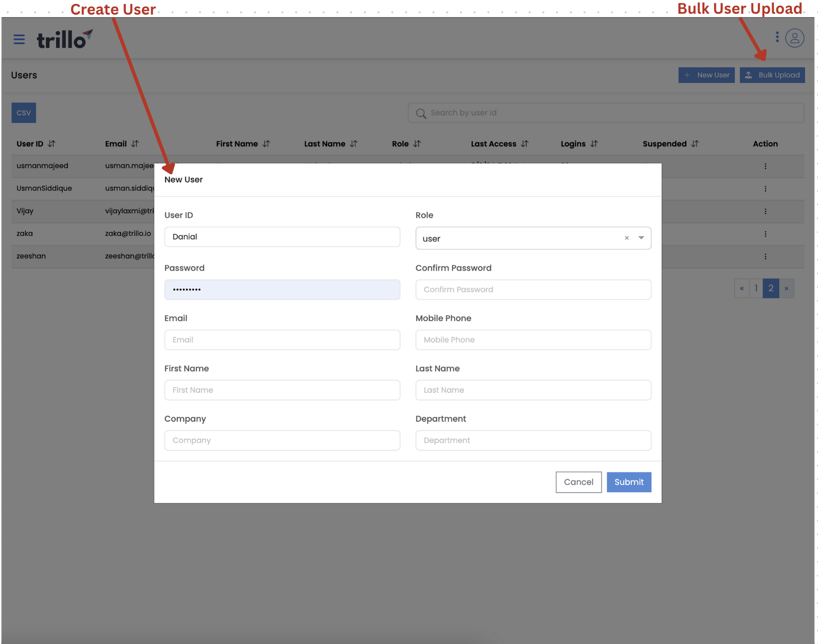
Task: Go to previous page in pagination
Action: point(742,289)
